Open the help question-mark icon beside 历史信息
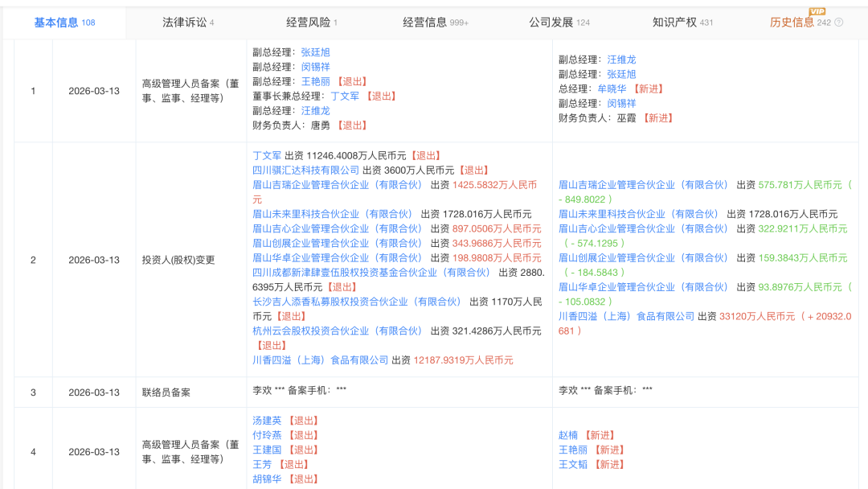868x489 pixels. click(x=838, y=23)
